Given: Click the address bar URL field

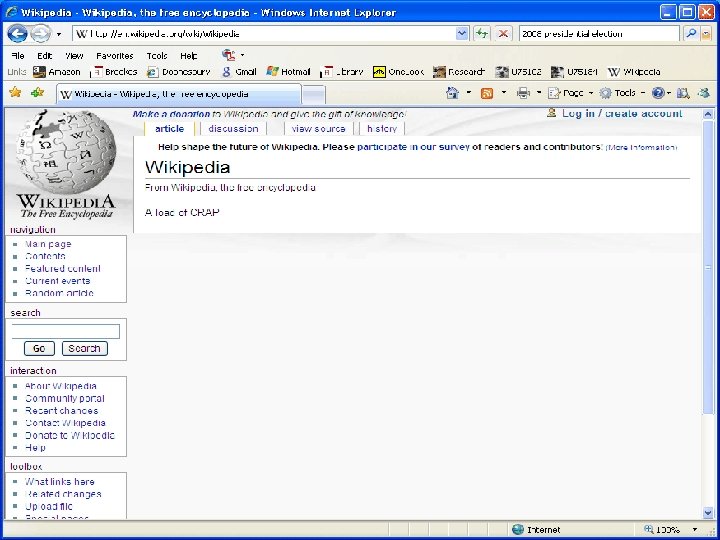Looking at the screenshot, I should (x=264, y=34).
